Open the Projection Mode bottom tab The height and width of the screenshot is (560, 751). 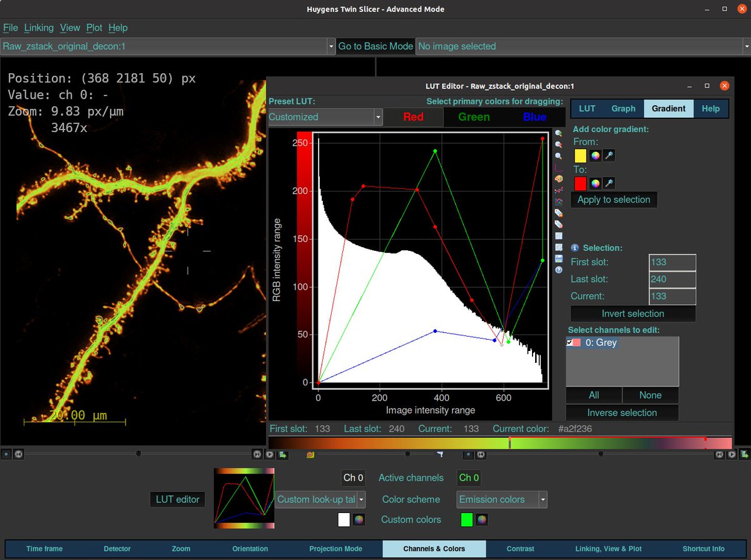pos(336,549)
